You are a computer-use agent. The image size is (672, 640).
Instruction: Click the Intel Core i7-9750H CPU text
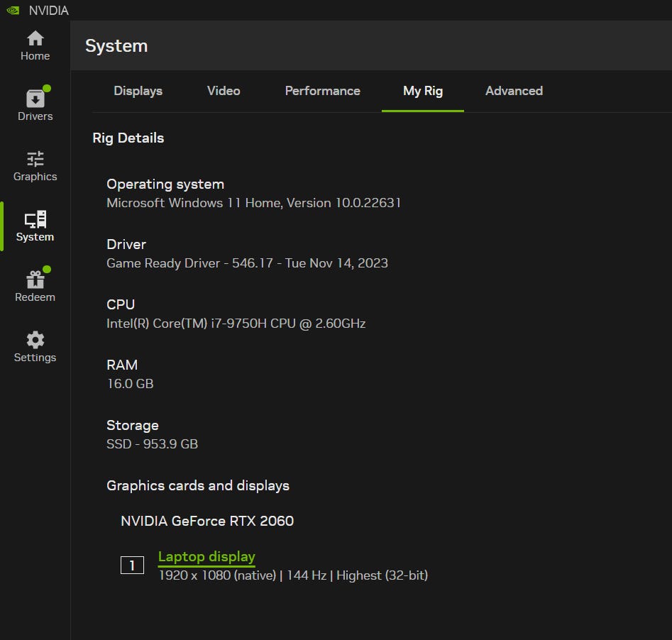236,324
